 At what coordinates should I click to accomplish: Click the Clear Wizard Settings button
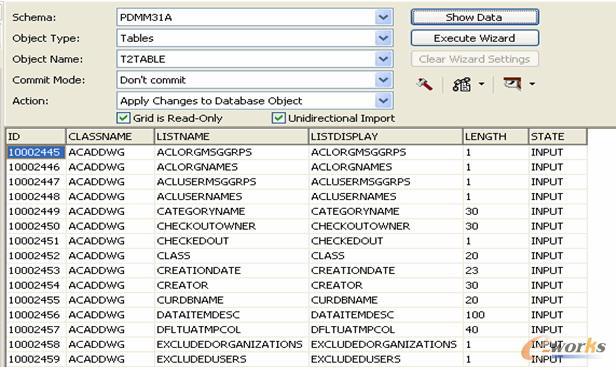click(475, 59)
